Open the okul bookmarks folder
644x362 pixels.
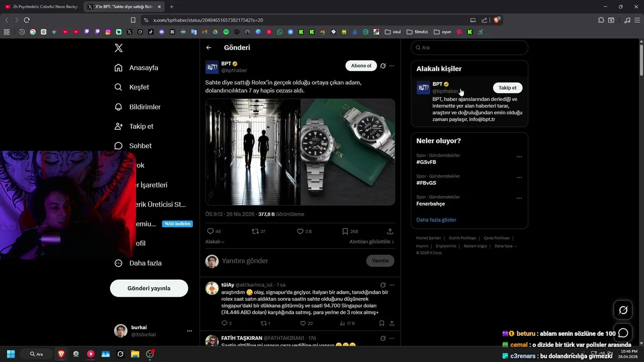coord(393,32)
